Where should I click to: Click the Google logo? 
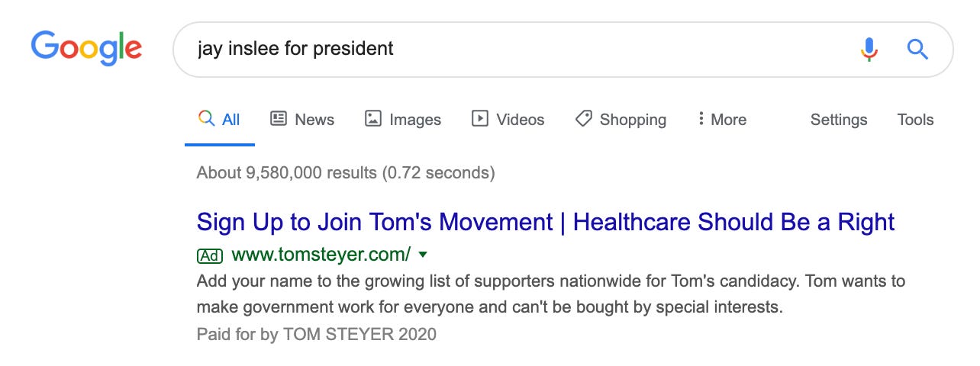pyautogui.click(x=86, y=49)
